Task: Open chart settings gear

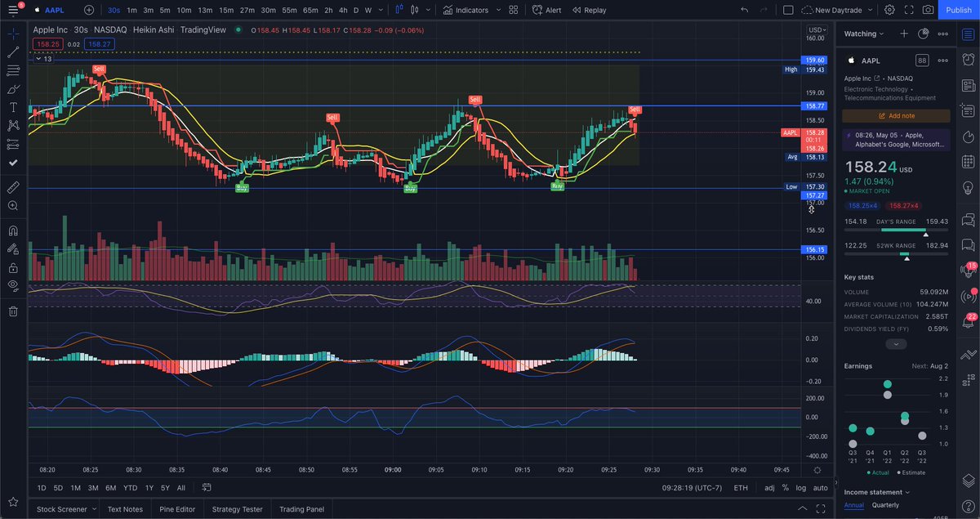Action: [889, 10]
